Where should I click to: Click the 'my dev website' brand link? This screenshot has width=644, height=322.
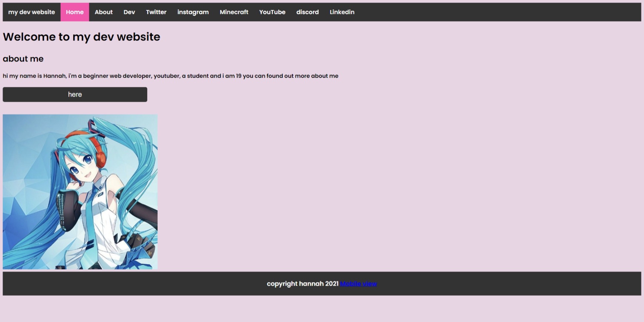(x=31, y=12)
